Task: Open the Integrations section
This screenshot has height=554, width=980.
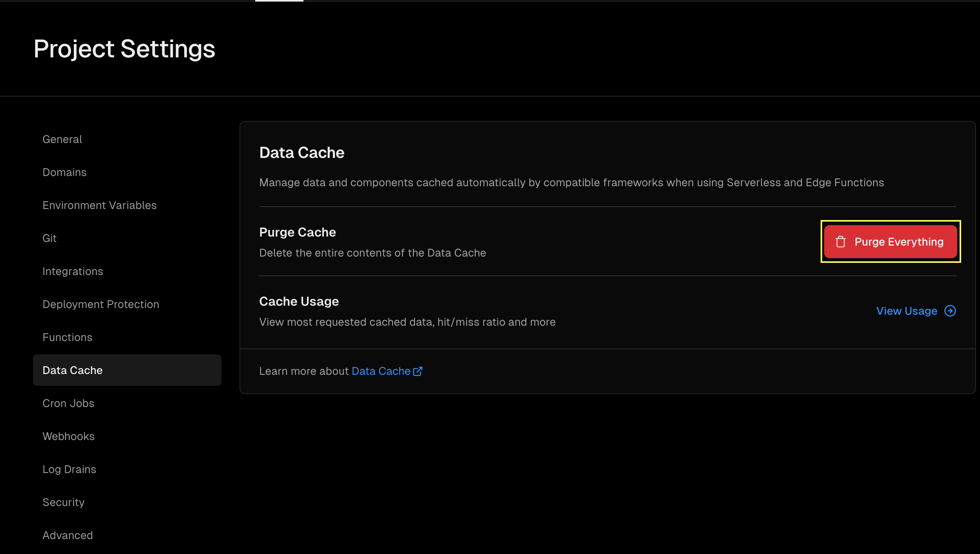Action: point(73,271)
